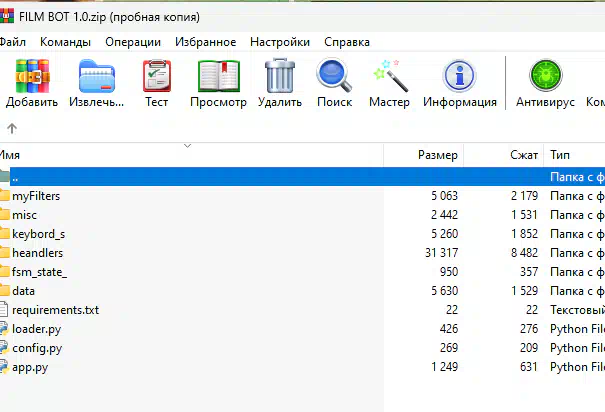Click the misc folder icon
The width and height of the screenshot is (605, 412).
(4, 214)
